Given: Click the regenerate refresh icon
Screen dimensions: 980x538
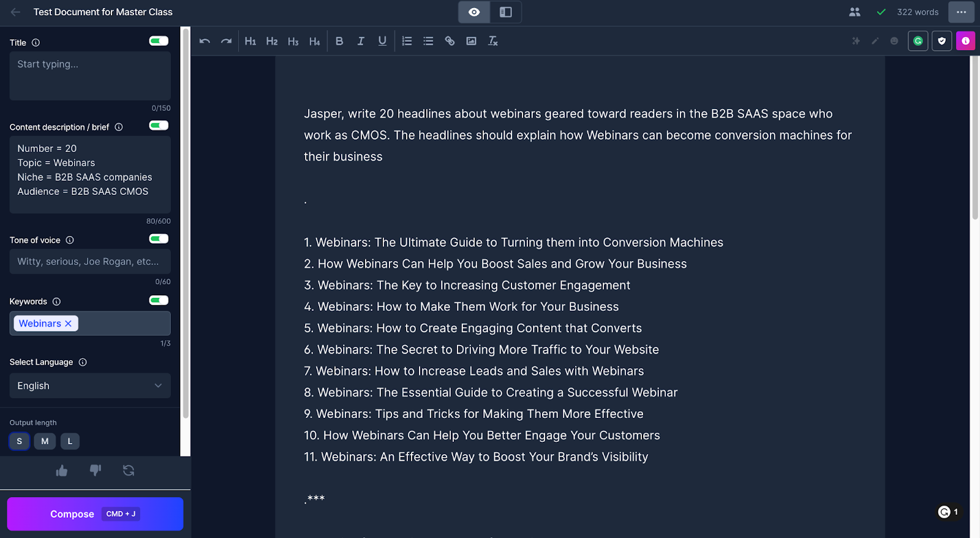Looking at the screenshot, I should [129, 471].
